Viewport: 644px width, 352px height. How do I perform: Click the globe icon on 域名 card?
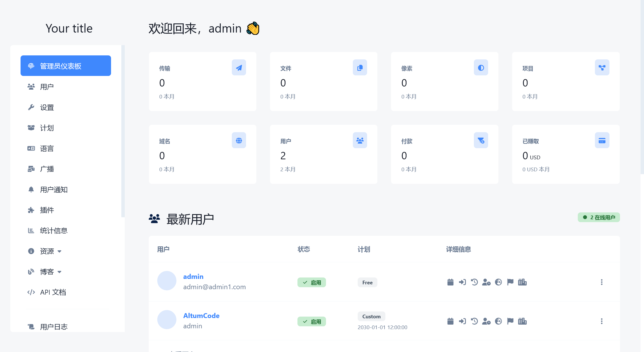point(239,140)
